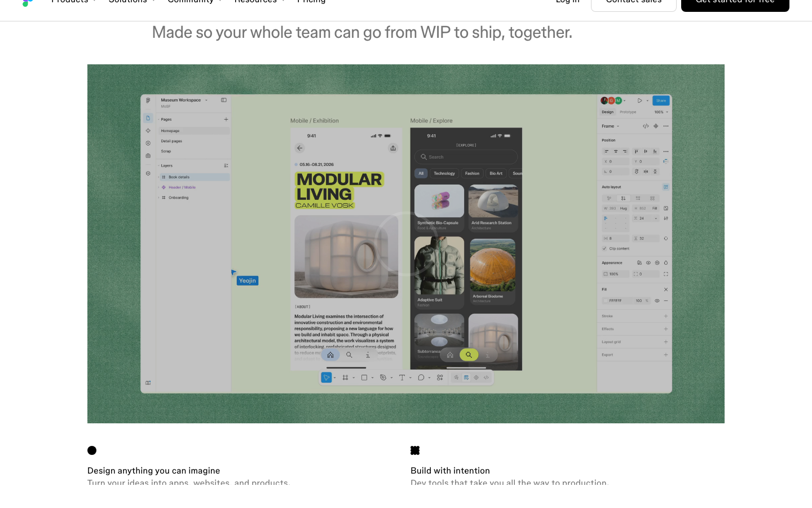The image size is (812, 508).
Task: Select the Fashion filter chip in Explore frame
Action: click(473, 173)
